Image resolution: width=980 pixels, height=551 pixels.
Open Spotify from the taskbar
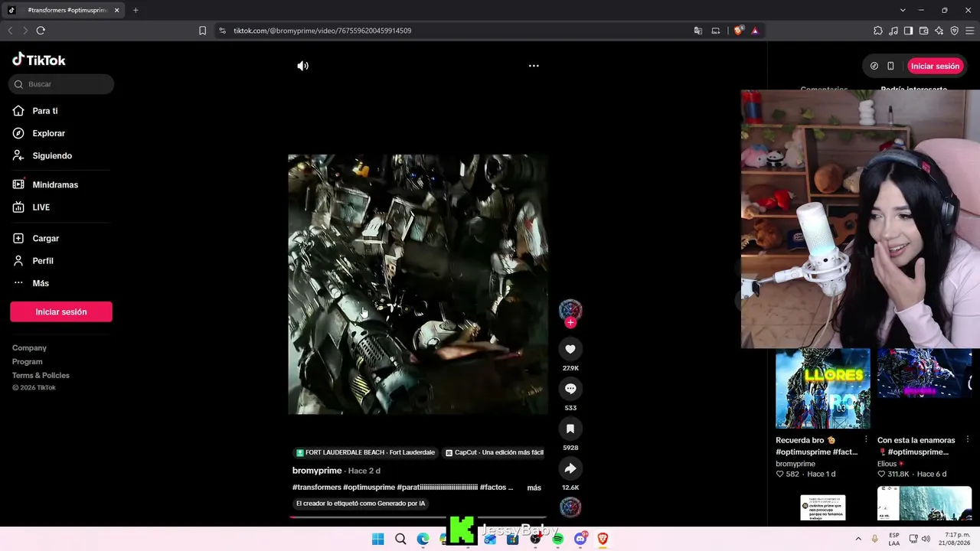(558, 539)
